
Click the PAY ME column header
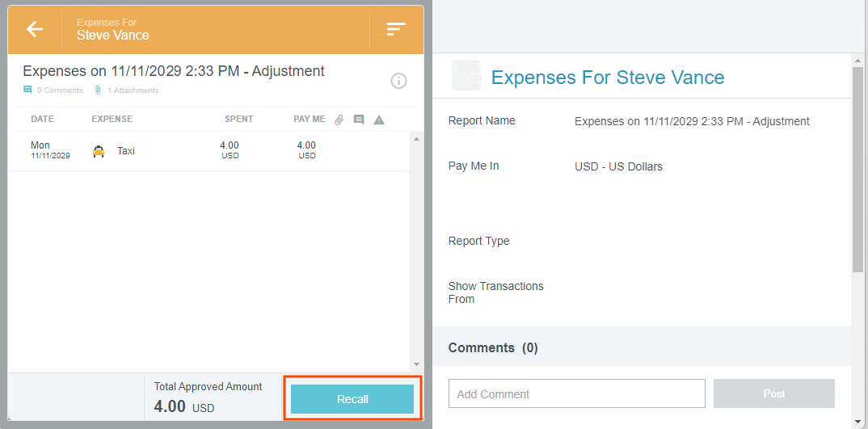click(309, 120)
